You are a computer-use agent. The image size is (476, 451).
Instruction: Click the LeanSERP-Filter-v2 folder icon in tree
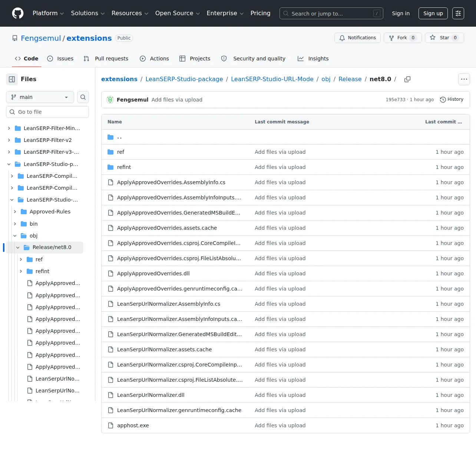point(18,140)
